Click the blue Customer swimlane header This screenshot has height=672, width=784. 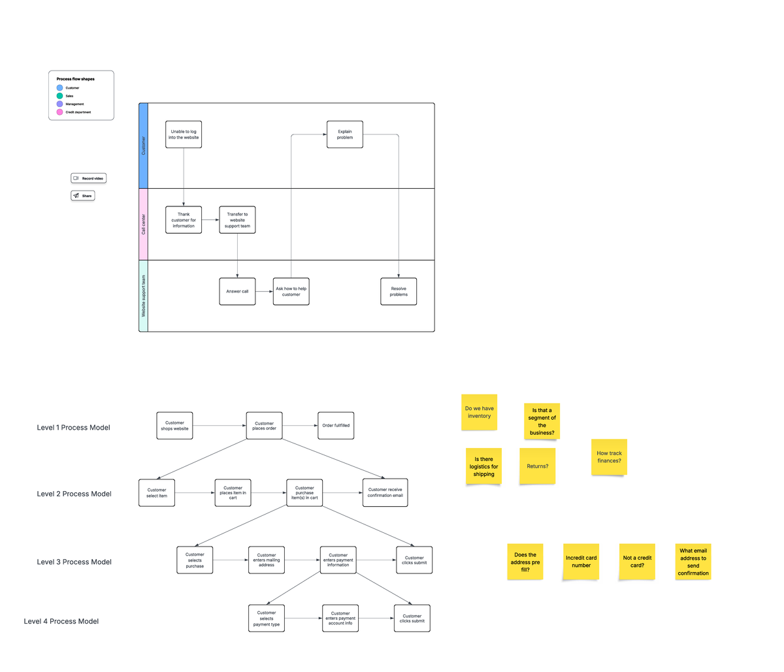(144, 146)
